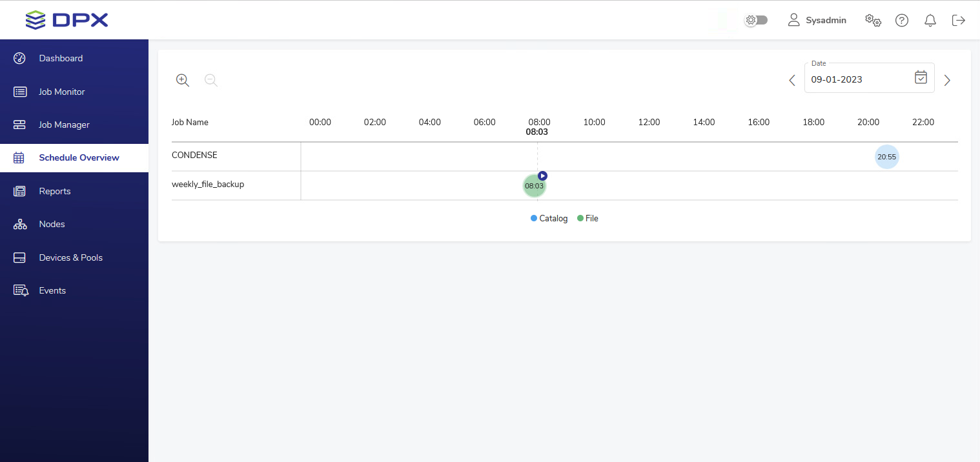Click the zoom in magnifier icon
980x462 pixels.
[183, 80]
